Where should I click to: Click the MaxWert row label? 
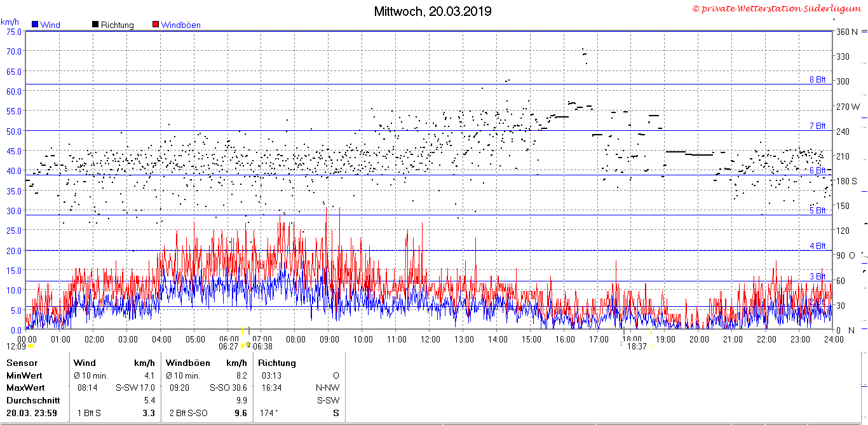[x=25, y=387]
